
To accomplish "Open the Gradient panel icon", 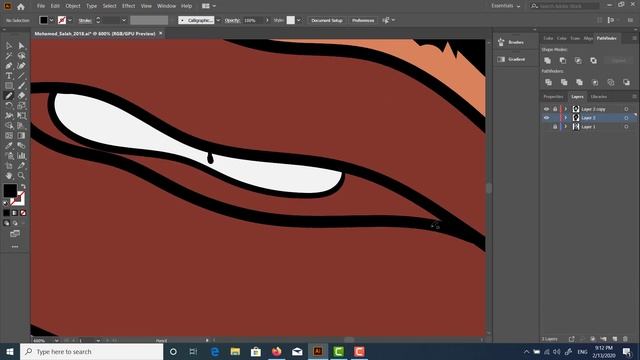I will coord(501,60).
